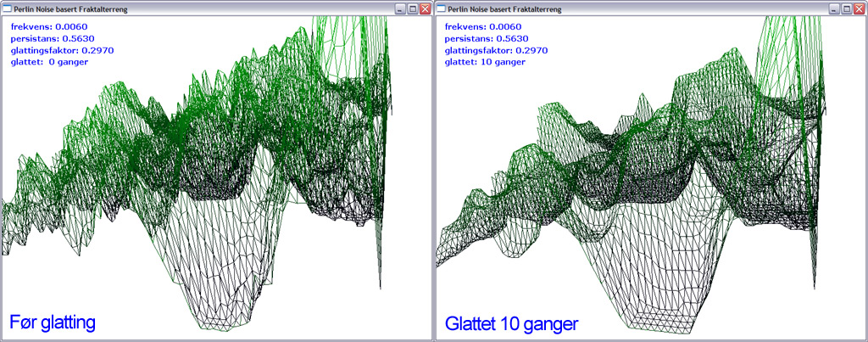The width and height of the screenshot is (868, 342).
Task: Click the 'Før glatting' caption
Action: click(x=53, y=322)
